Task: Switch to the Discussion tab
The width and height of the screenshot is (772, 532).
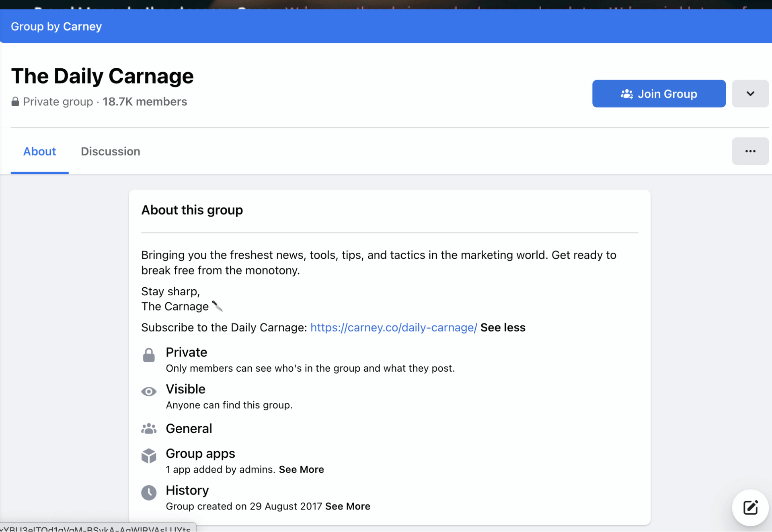Action: tap(110, 151)
